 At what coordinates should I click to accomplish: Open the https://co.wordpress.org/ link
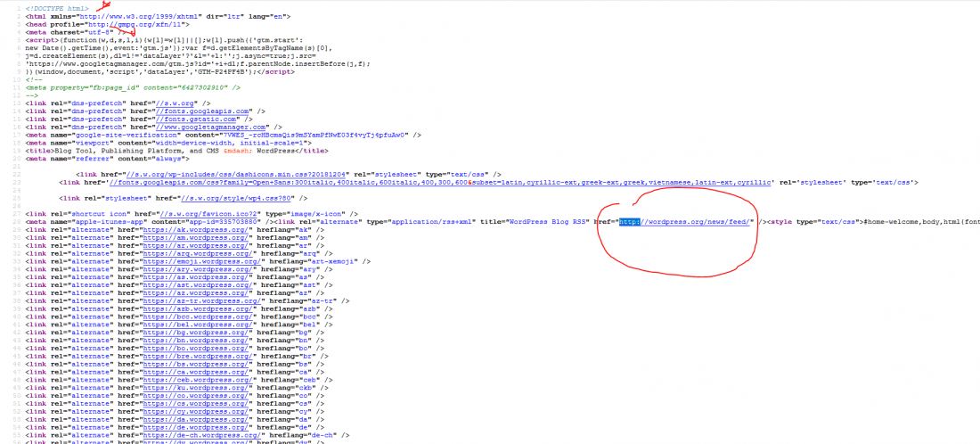[x=197, y=397]
